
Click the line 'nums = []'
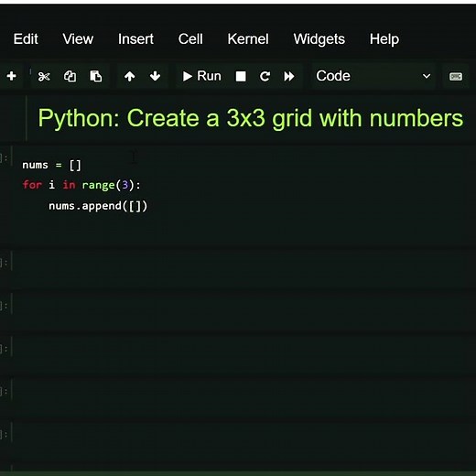[x=51, y=165]
